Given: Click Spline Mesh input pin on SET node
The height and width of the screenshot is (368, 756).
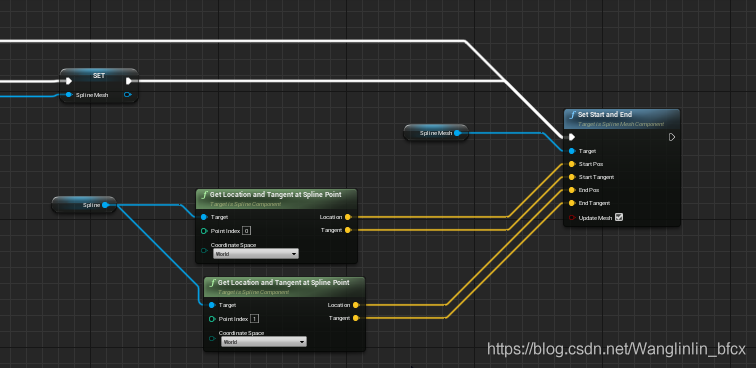Looking at the screenshot, I should pos(69,95).
